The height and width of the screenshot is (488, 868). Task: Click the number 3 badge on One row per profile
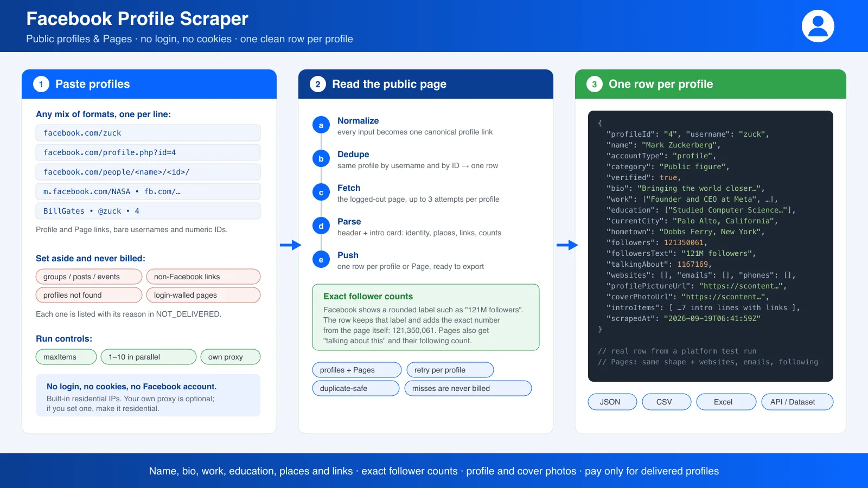(x=595, y=84)
